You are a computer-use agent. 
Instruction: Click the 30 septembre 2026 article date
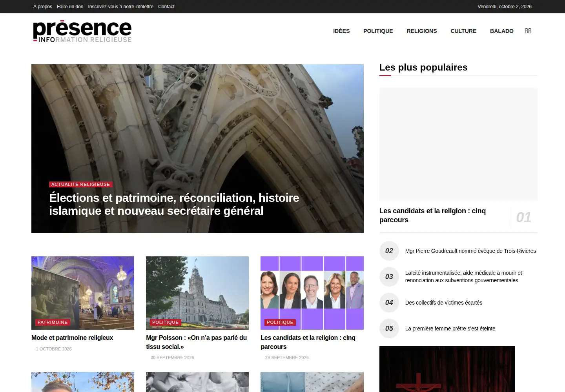click(172, 358)
